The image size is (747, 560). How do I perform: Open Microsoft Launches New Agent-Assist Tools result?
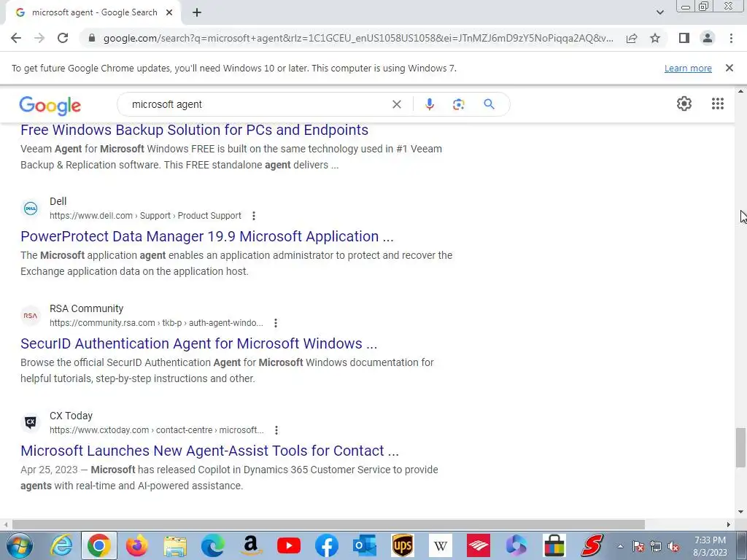[209, 451]
